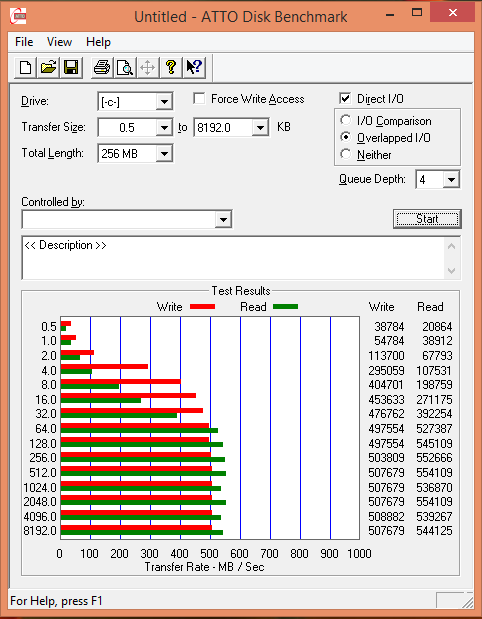The image size is (482, 619).
Task: Print results using the printer icon
Action: tap(102, 67)
